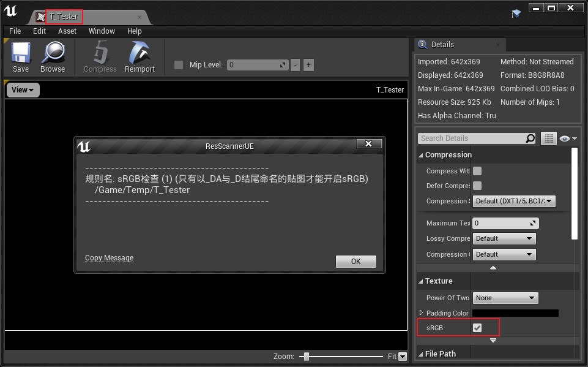This screenshot has width=588, height=367.
Task: Open the Compression Settings dropdown
Action: [x=514, y=201]
